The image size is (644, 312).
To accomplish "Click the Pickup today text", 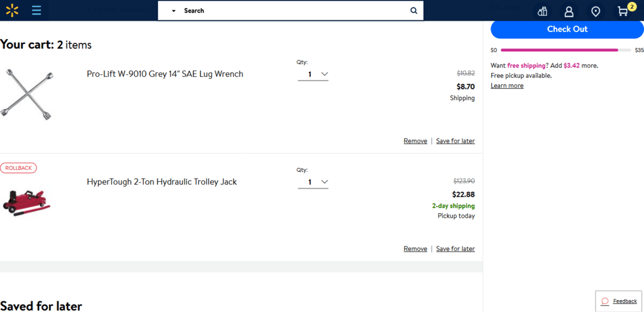I will [457, 216].
